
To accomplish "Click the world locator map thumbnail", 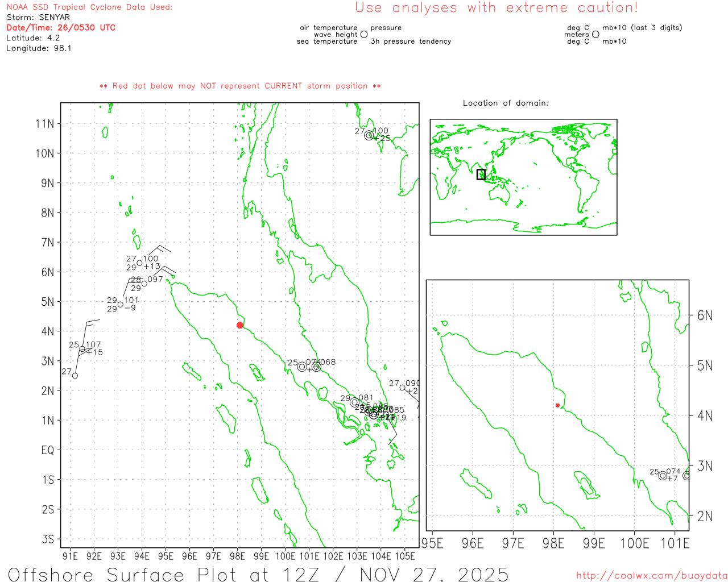I will point(523,177).
